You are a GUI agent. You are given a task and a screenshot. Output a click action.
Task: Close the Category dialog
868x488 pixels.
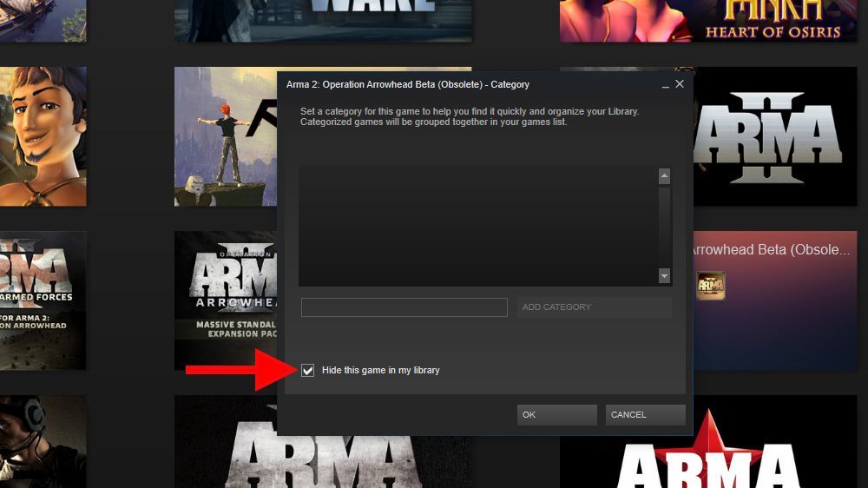coord(680,83)
